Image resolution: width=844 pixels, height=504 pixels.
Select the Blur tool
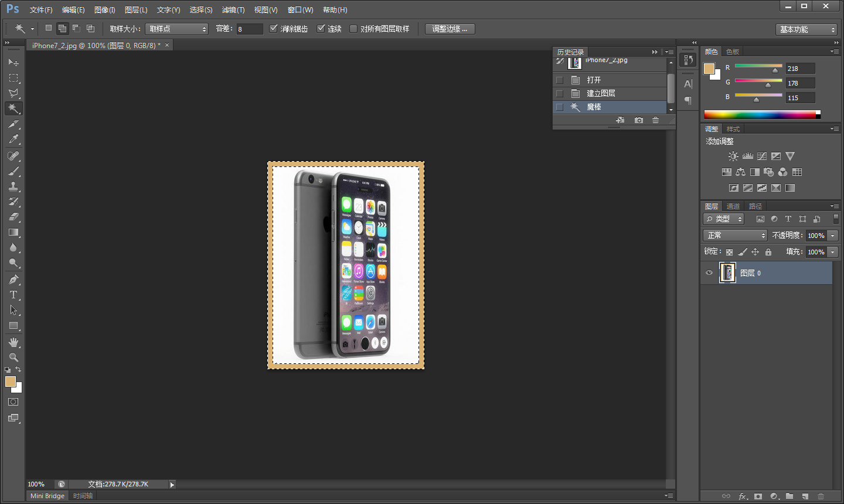13,247
